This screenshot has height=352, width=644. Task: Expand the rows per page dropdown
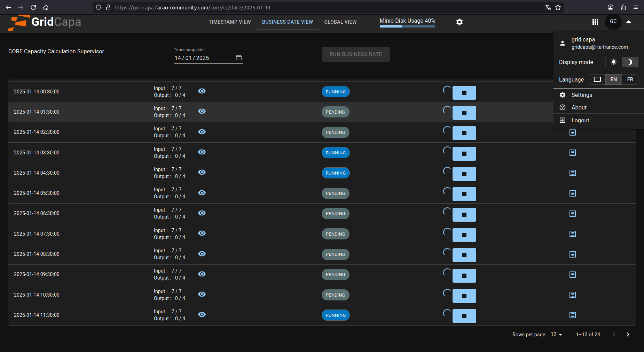tap(556, 335)
